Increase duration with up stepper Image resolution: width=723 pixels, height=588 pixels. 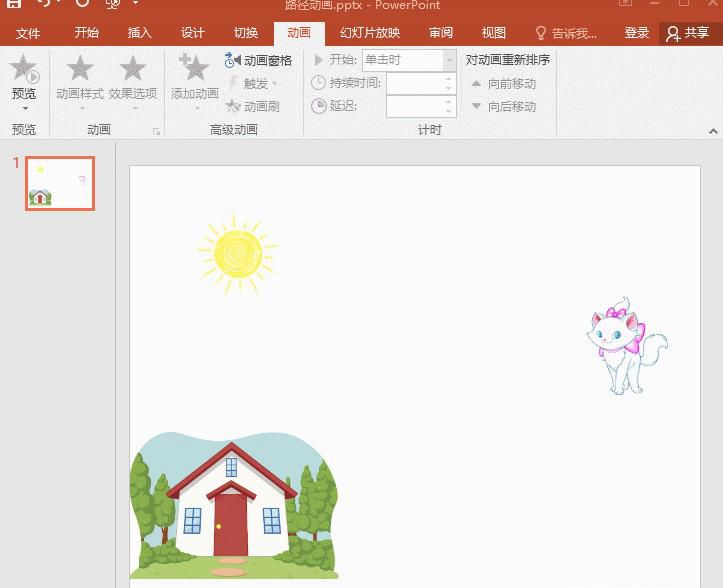(x=449, y=79)
